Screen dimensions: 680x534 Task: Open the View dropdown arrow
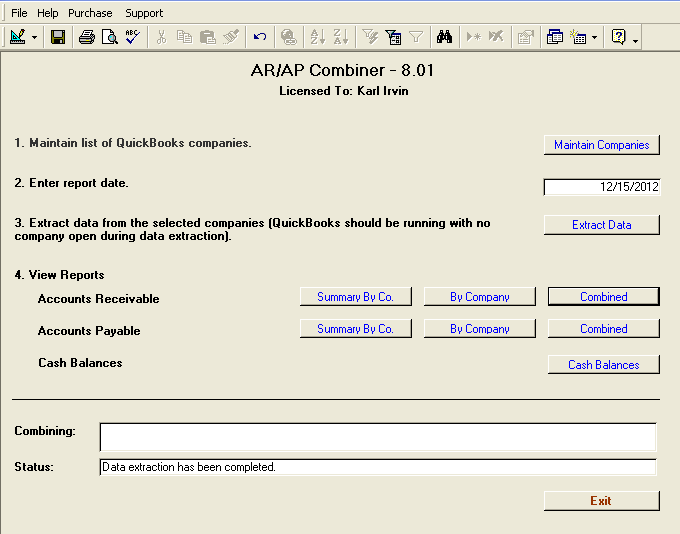coord(34,37)
